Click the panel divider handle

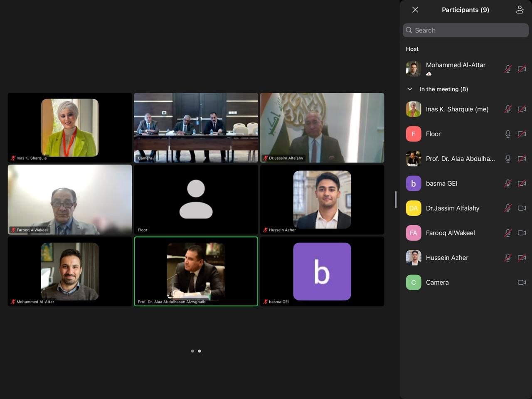click(x=396, y=199)
